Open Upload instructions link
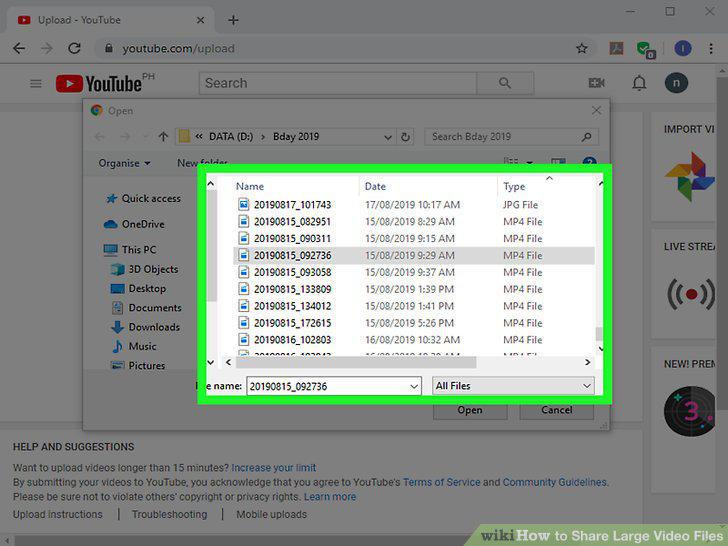Screen dimensions: 728x546 [x=58, y=514]
